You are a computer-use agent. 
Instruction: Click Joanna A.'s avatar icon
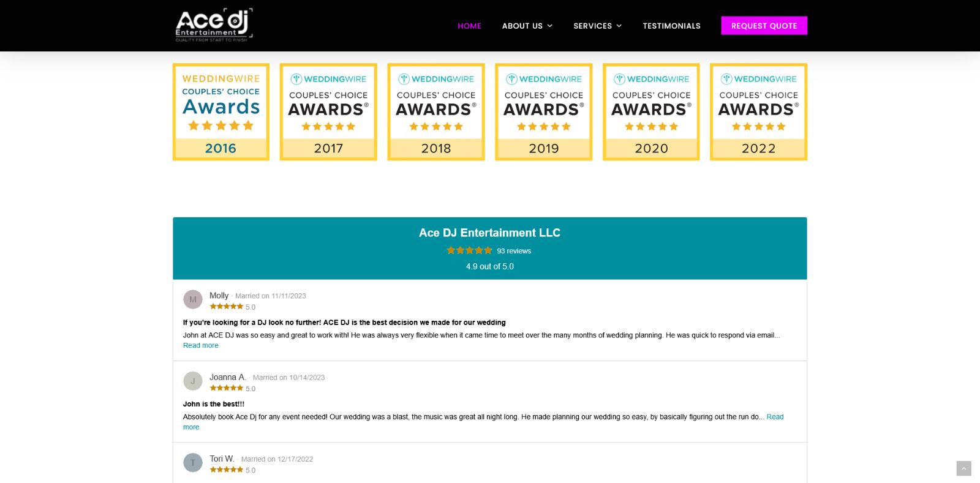pos(193,381)
